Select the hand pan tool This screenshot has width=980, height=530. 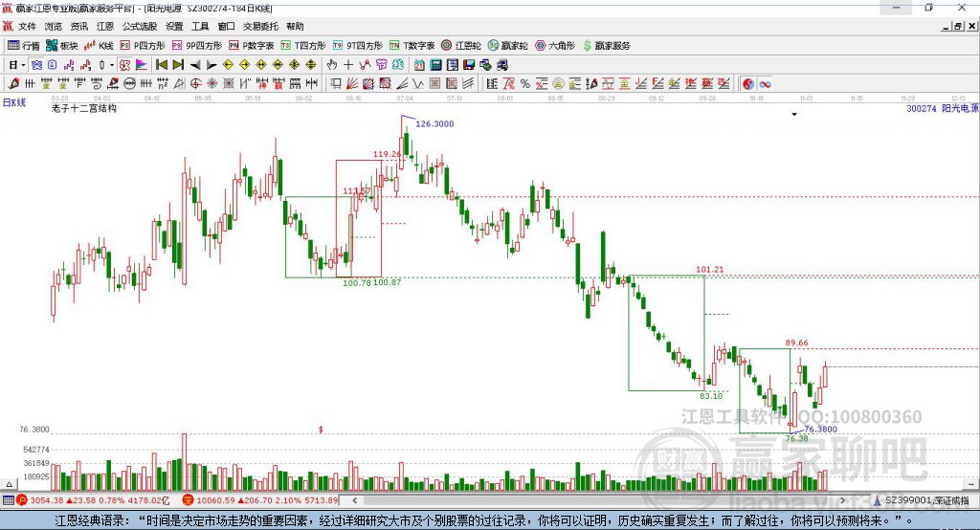click(331, 64)
